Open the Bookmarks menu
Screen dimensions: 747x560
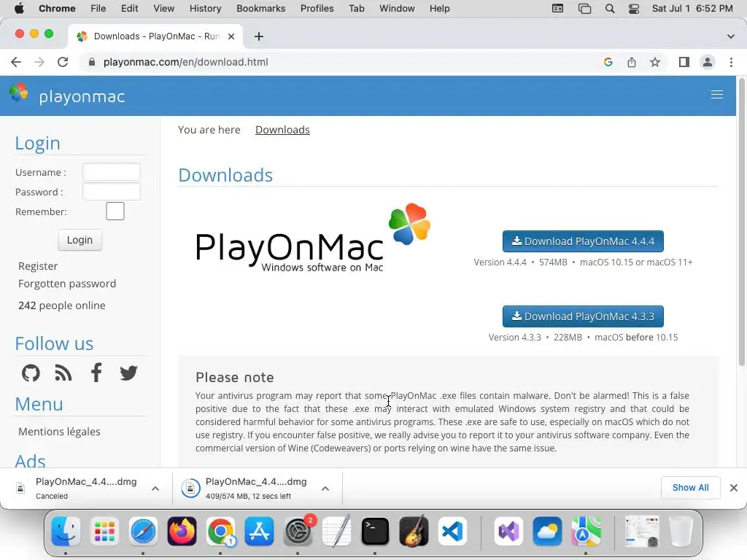[260, 9]
